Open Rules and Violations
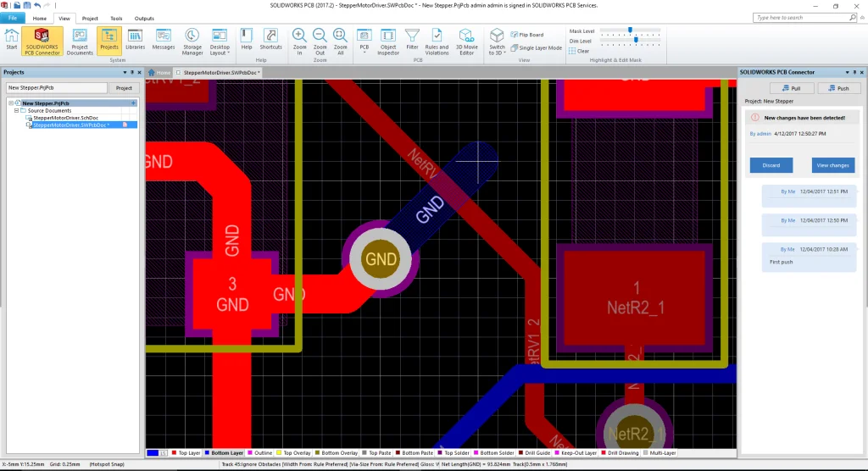Image resolution: width=868 pixels, height=471 pixels. [x=437, y=41]
